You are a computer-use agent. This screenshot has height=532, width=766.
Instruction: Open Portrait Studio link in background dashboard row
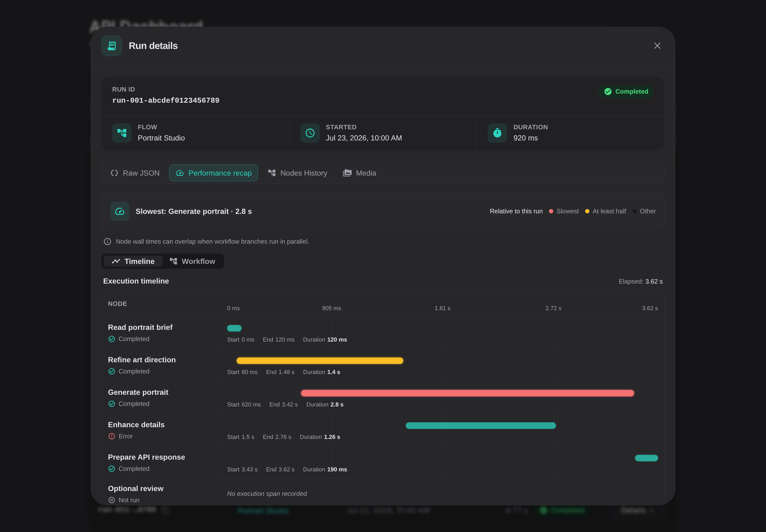pyautogui.click(x=263, y=511)
